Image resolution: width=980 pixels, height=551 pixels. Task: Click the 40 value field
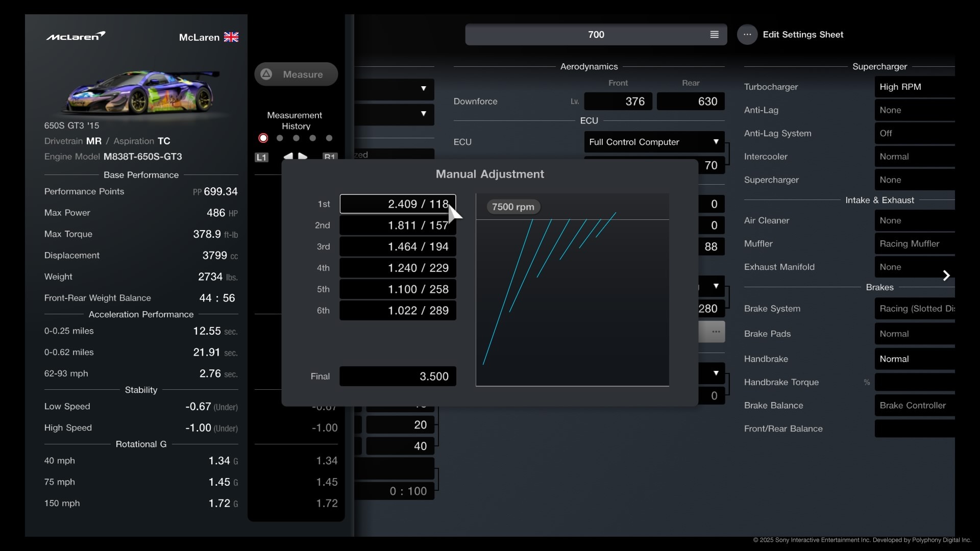click(x=400, y=446)
